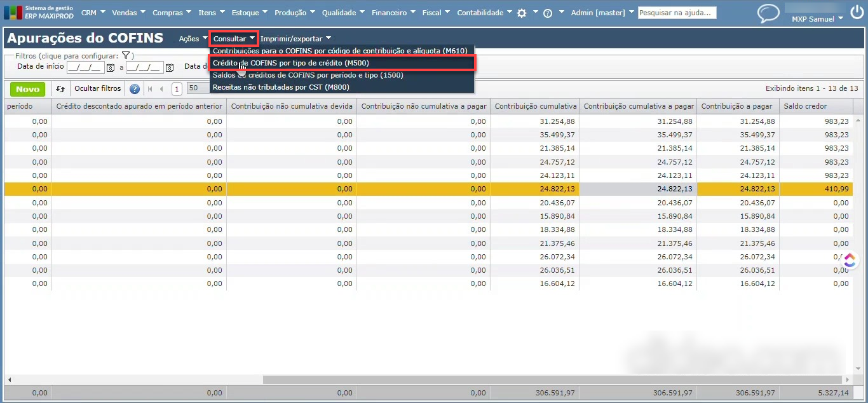
Task: Open calendar picker for Data de início
Action: coord(111,67)
